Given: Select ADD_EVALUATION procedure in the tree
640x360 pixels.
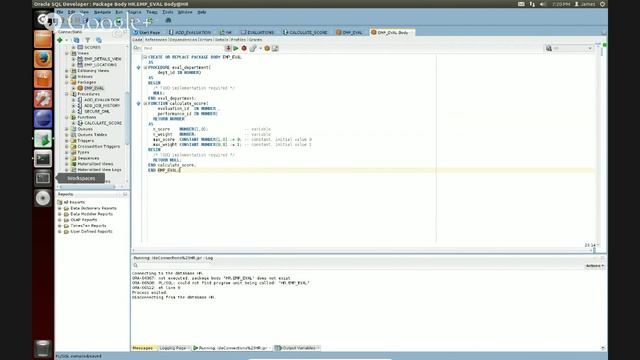Looking at the screenshot, I should coord(101,100).
